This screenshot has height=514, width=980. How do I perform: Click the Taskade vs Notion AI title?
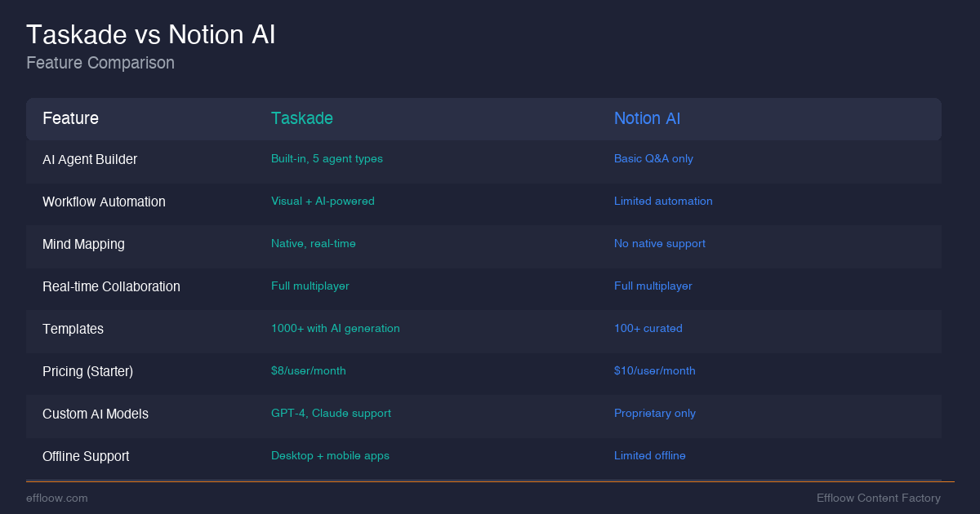(150, 34)
